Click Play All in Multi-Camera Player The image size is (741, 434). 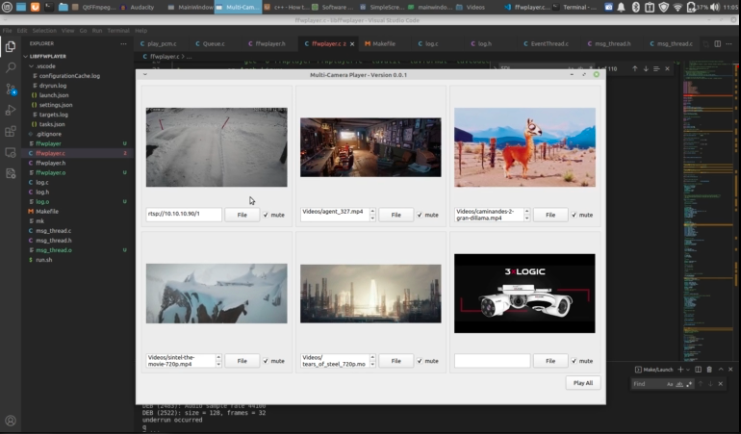[583, 383]
